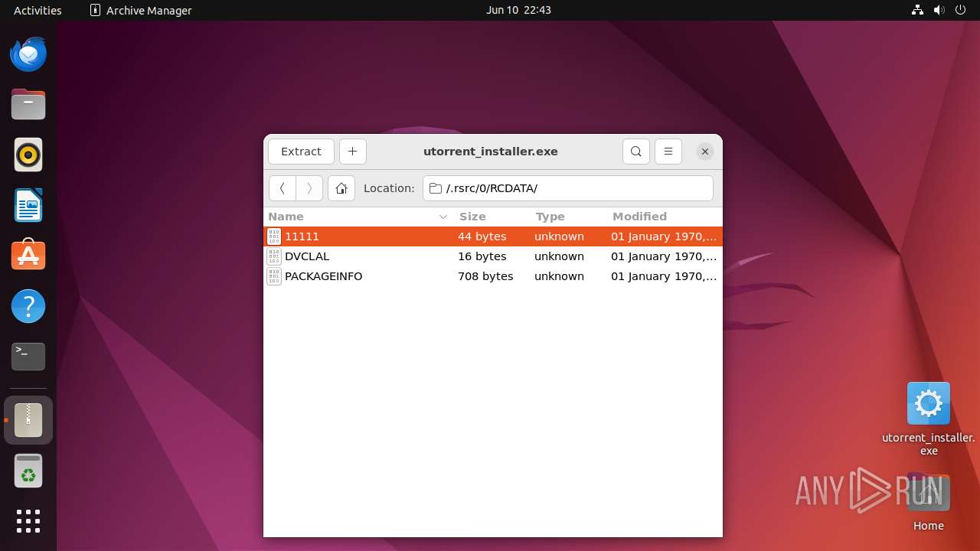
Task: Click the utorrent_installer.exe window title
Action: point(491,152)
